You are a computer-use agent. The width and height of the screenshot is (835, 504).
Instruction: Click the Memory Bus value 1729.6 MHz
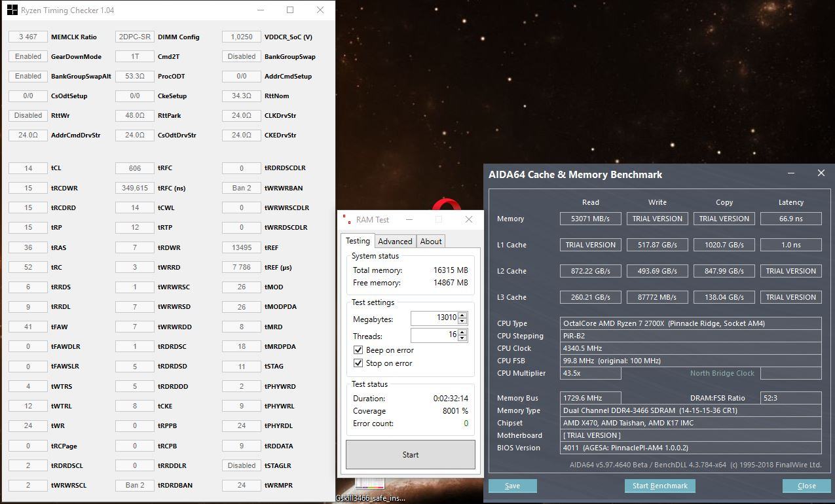(x=591, y=398)
